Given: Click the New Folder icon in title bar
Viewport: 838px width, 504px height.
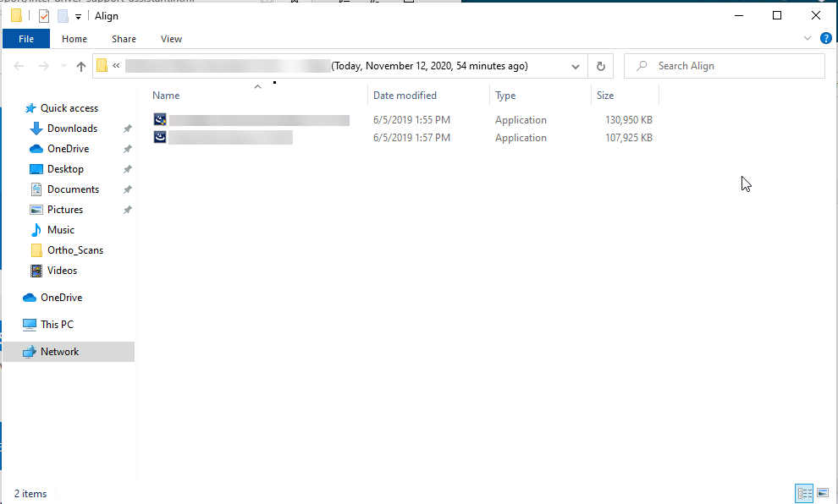Looking at the screenshot, I should pos(63,16).
